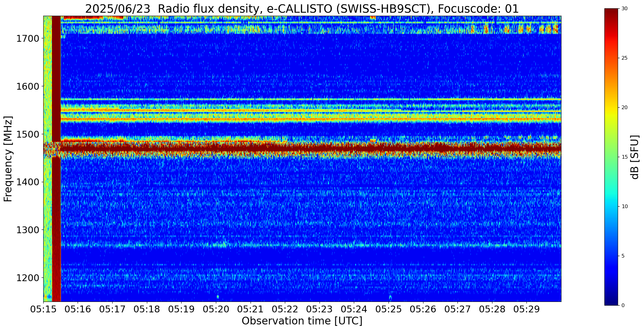644x330 pixels.
Task: Click the 05:22 time tick label
Action: 285,309
